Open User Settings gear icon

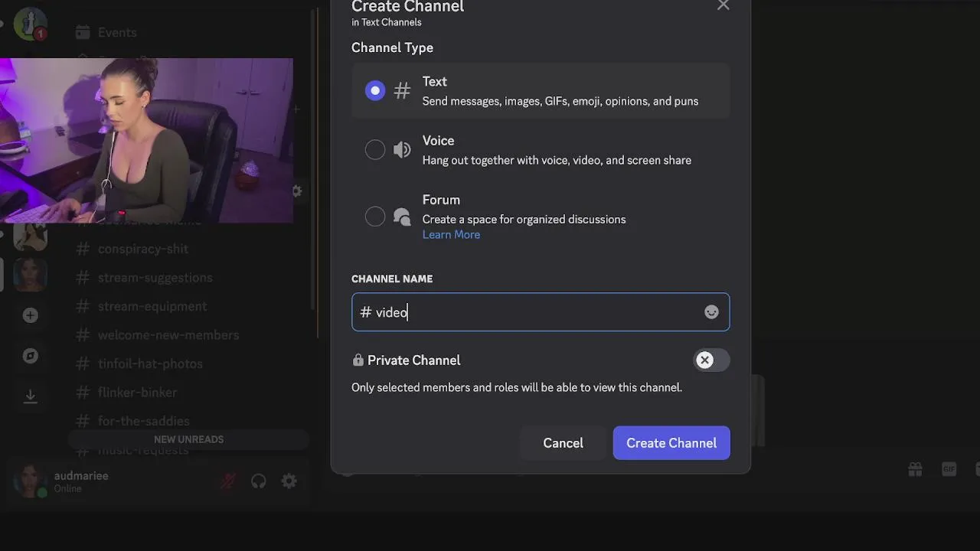[289, 481]
